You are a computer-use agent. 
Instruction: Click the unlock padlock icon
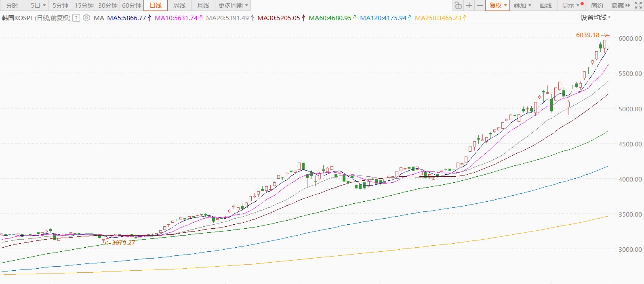(458, 5)
